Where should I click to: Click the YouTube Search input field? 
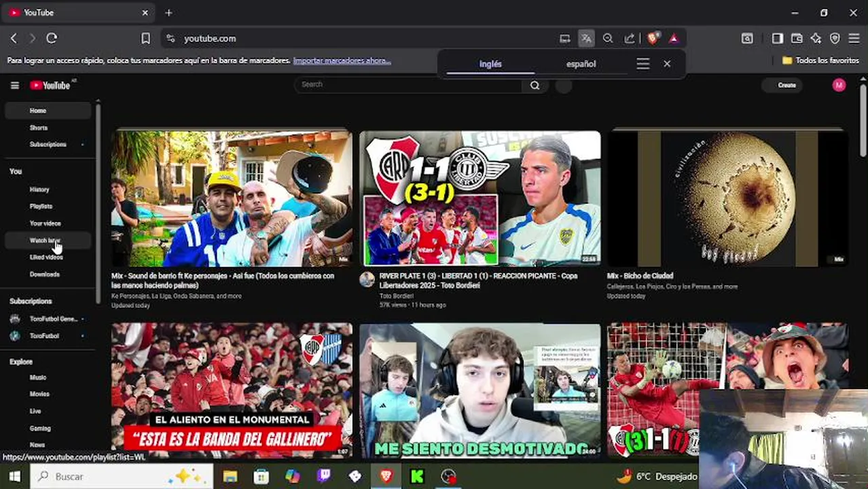click(x=409, y=85)
